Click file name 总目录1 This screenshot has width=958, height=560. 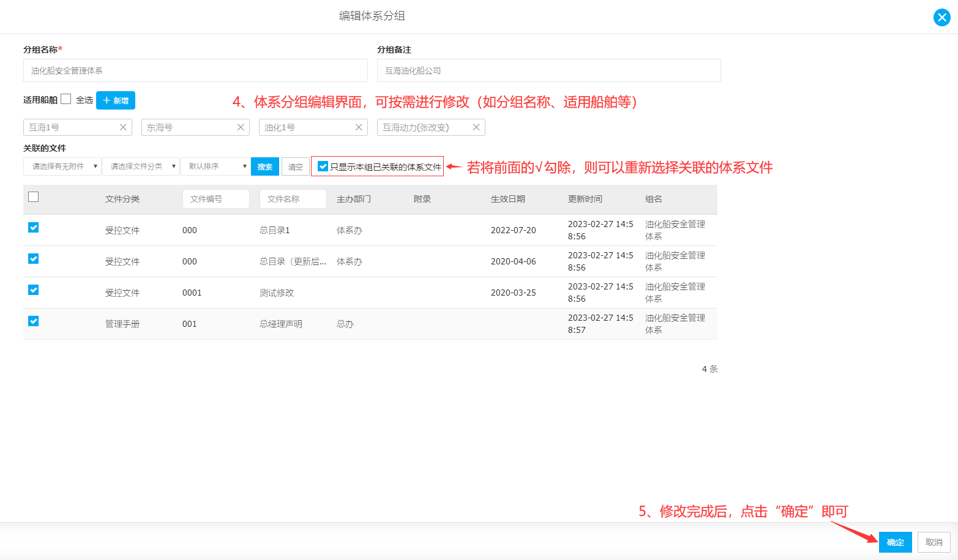coord(275,230)
